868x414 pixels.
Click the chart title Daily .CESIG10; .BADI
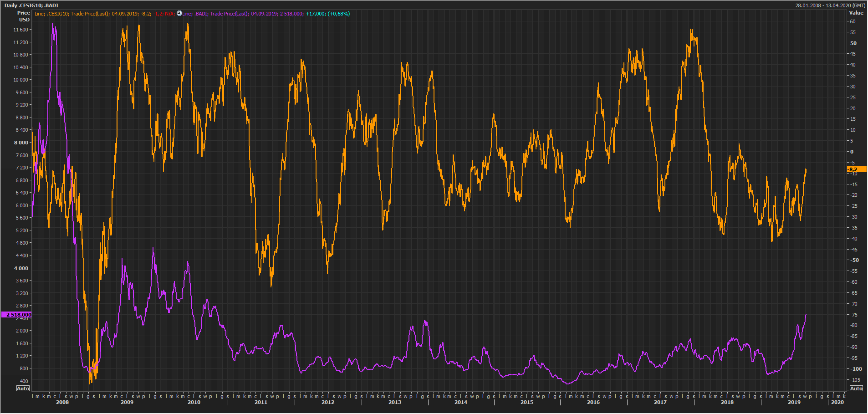[31, 5]
